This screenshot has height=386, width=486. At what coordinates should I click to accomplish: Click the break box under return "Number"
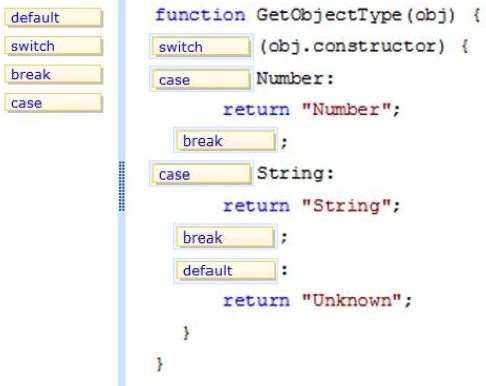click(x=225, y=141)
